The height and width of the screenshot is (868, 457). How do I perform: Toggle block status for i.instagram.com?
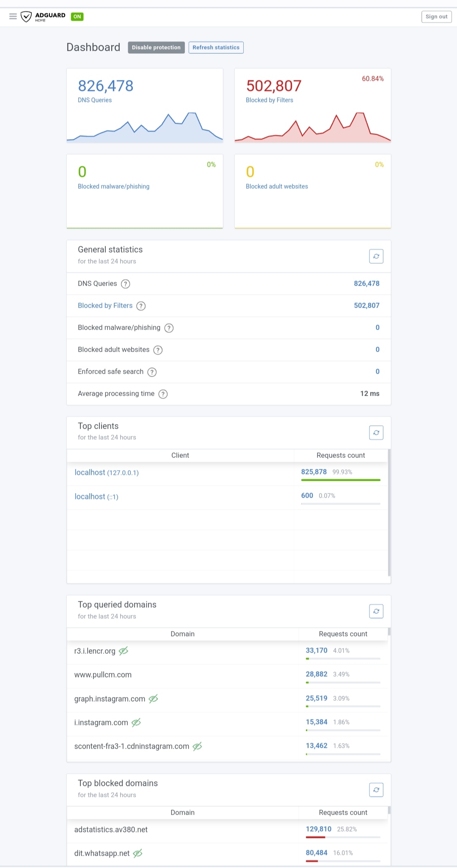pos(135,722)
